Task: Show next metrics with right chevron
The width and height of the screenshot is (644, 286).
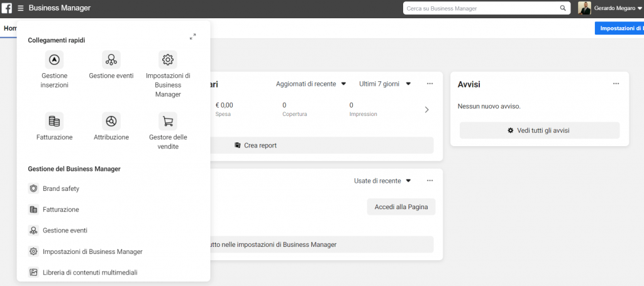Action: click(x=427, y=110)
